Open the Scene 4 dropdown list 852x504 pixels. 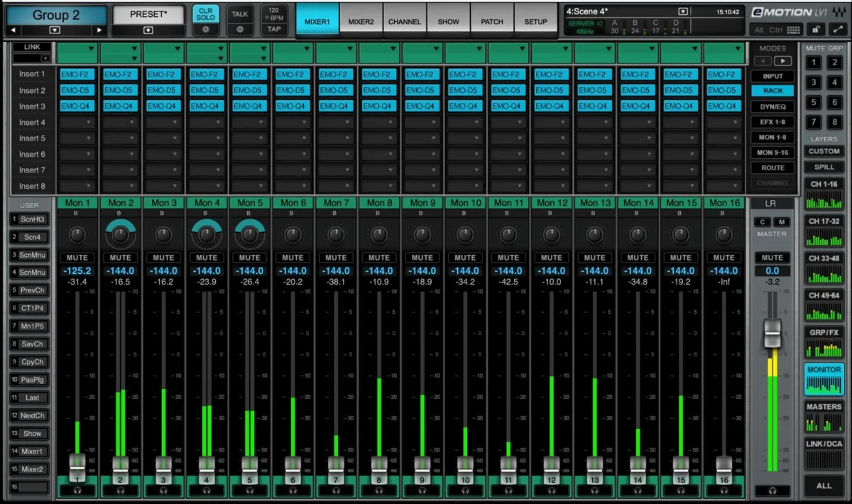[x=683, y=11]
